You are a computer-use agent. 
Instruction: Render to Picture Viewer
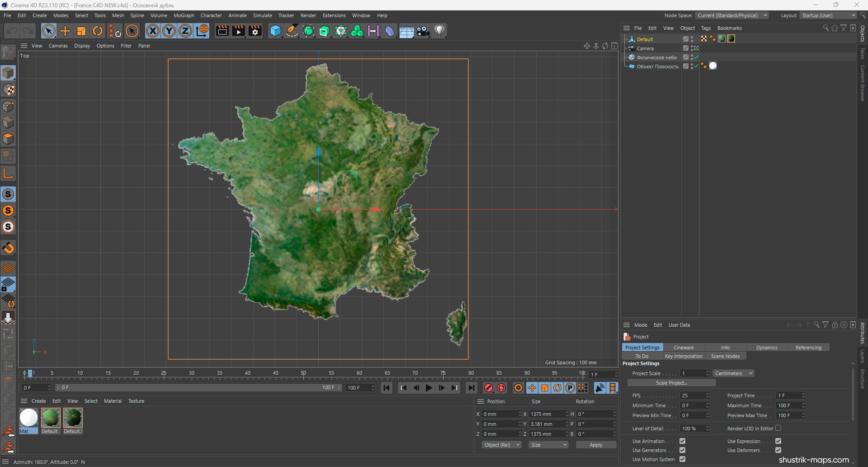(x=238, y=31)
